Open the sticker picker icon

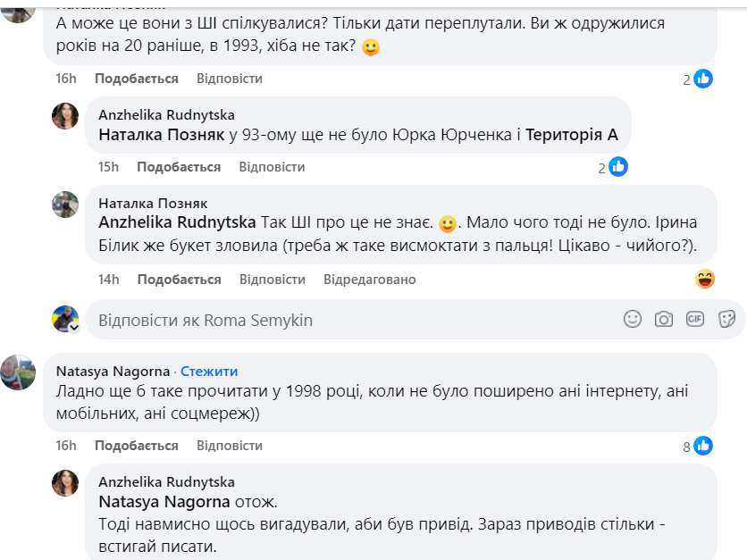click(726, 319)
